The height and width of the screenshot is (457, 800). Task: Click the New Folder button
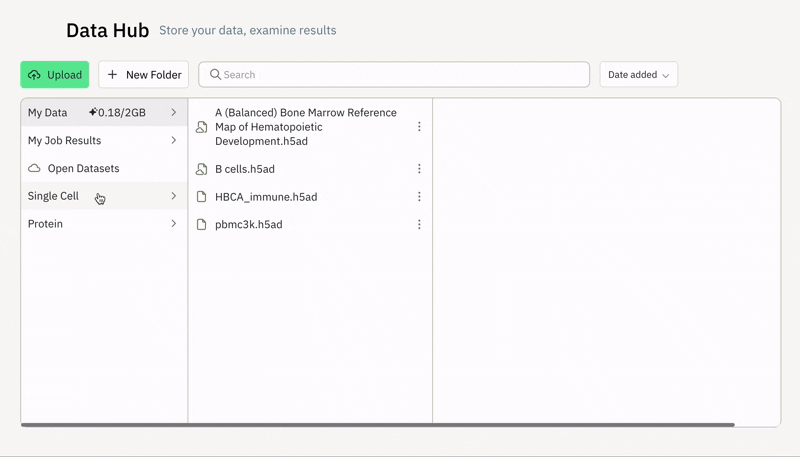pos(144,75)
